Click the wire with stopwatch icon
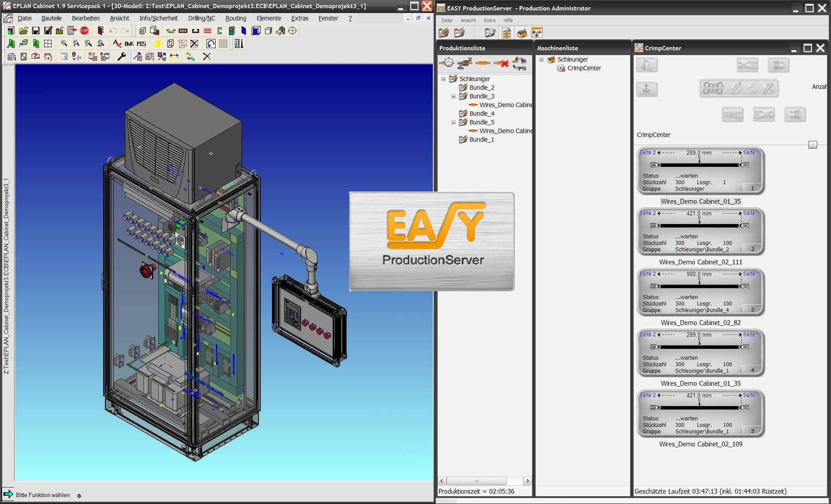The image size is (831, 504). pyautogui.click(x=447, y=63)
